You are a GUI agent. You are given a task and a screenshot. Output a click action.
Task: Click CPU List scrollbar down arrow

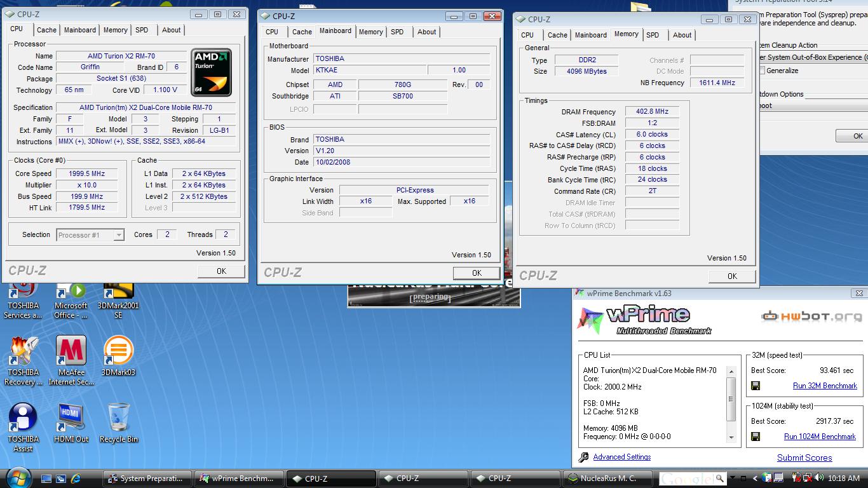731,437
